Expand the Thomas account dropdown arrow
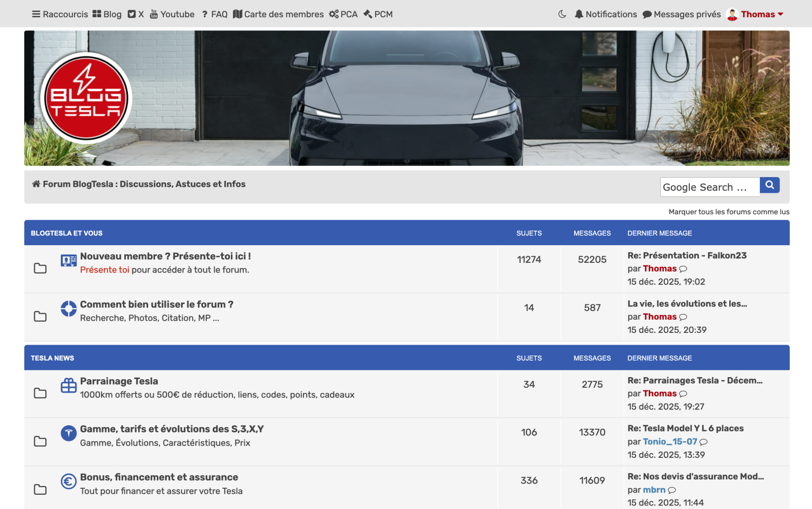The image size is (812, 509). [781, 14]
